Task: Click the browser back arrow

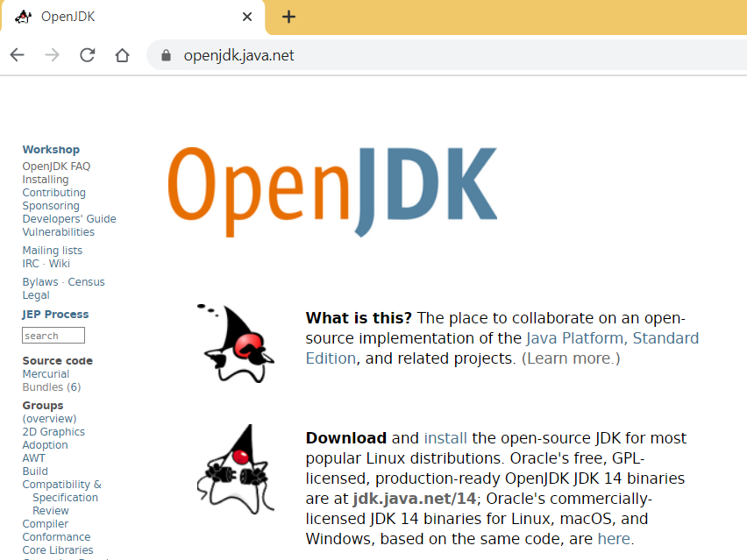Action: 18,55
